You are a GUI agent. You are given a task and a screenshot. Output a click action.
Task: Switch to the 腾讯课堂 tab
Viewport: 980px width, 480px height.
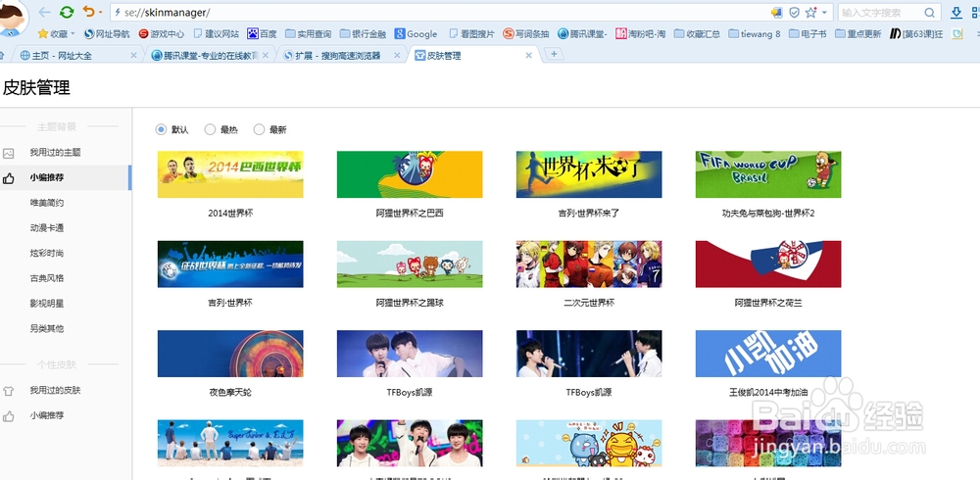tap(210, 56)
